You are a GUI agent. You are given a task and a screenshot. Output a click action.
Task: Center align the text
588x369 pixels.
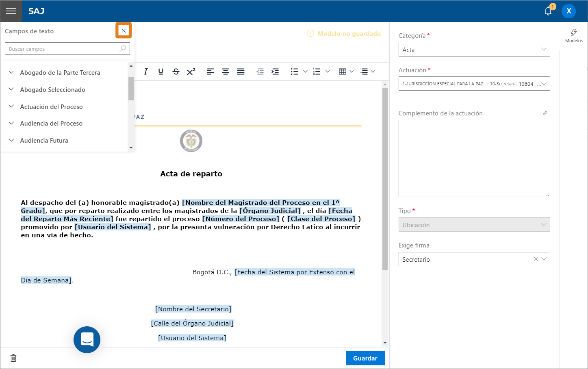pos(226,72)
